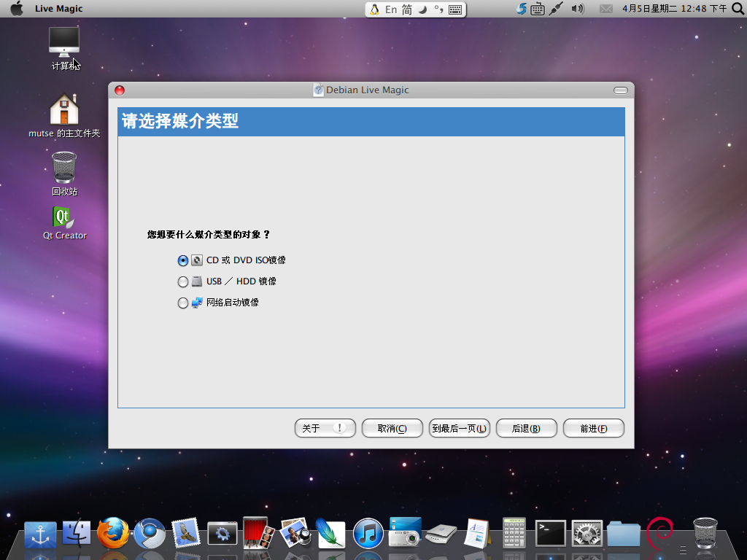Select the CD 或 DVD ISO镜像 radio option
The height and width of the screenshot is (560, 747).
(x=183, y=260)
